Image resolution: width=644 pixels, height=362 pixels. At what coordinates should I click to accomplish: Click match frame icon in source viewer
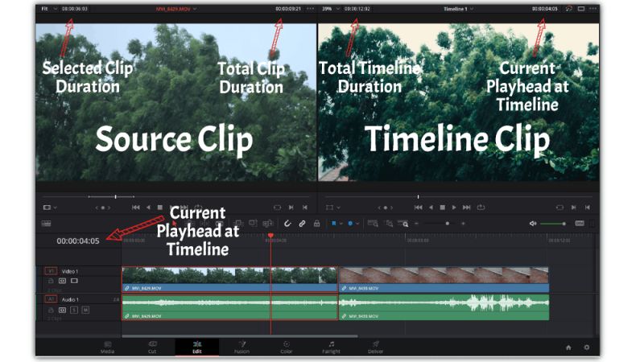point(277,208)
